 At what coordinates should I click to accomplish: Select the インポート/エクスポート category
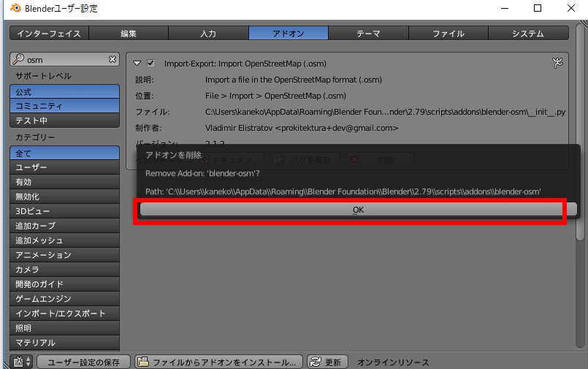pos(64,313)
